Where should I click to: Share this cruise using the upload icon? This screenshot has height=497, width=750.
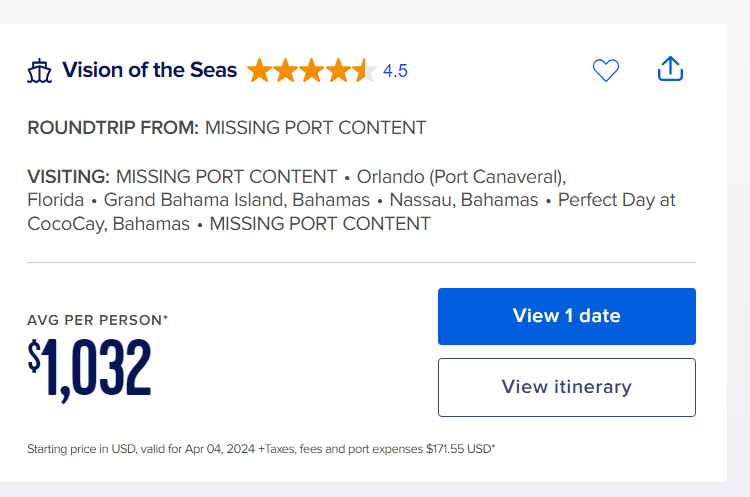coord(670,69)
